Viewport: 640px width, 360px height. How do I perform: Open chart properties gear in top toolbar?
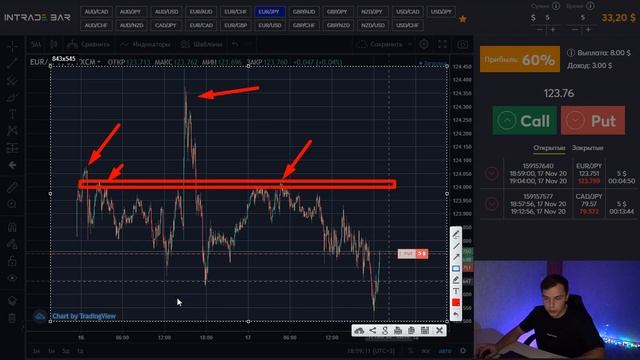point(424,44)
